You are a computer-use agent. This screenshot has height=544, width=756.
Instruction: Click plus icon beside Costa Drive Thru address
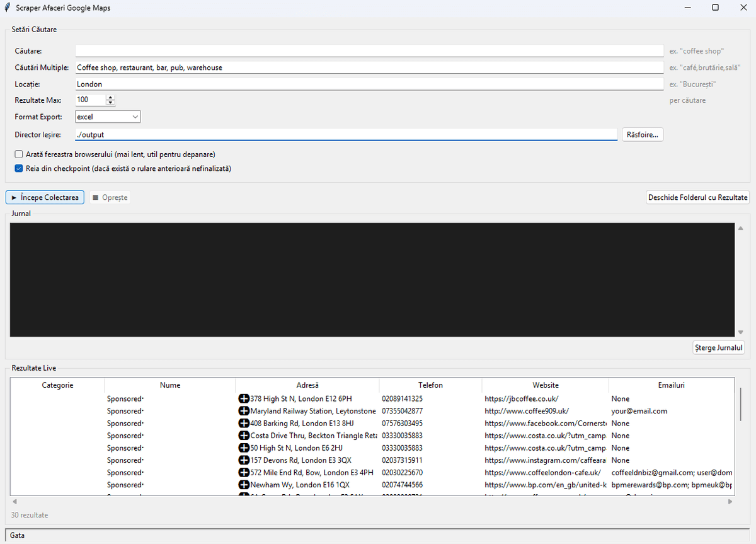point(244,436)
